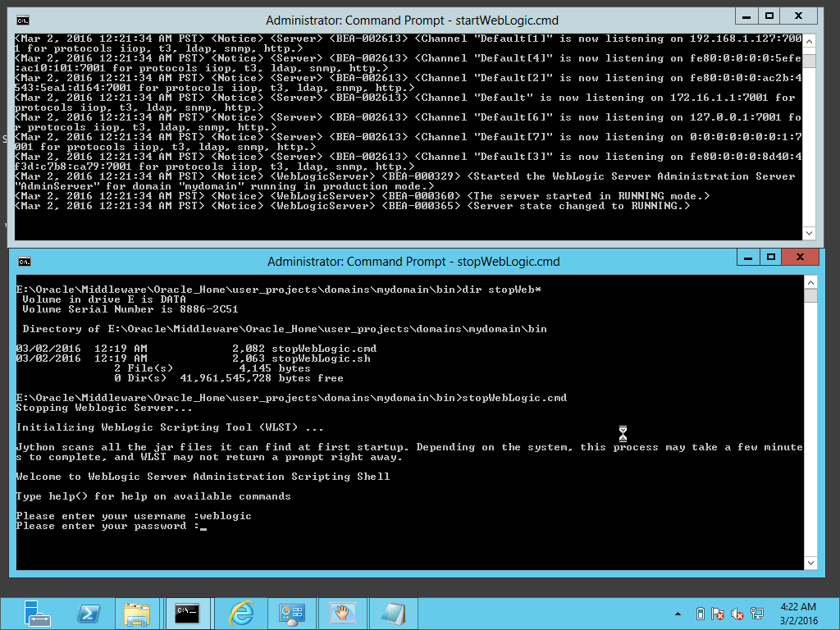
Task: Switch to Command Prompt taskbar button
Action: click(x=189, y=613)
